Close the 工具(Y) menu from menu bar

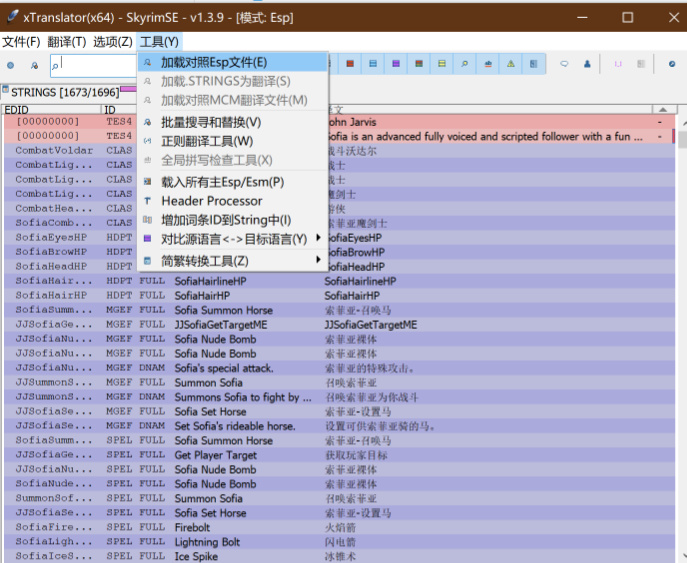click(x=159, y=42)
